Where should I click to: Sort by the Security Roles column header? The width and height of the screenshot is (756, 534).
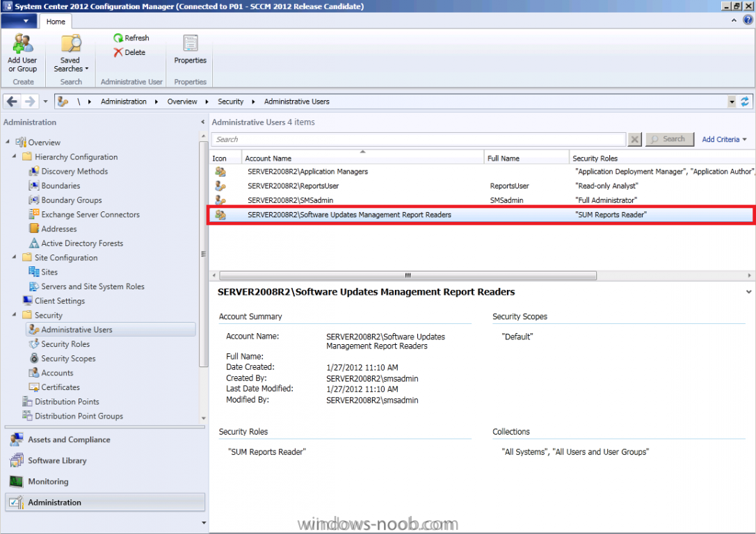(663, 158)
